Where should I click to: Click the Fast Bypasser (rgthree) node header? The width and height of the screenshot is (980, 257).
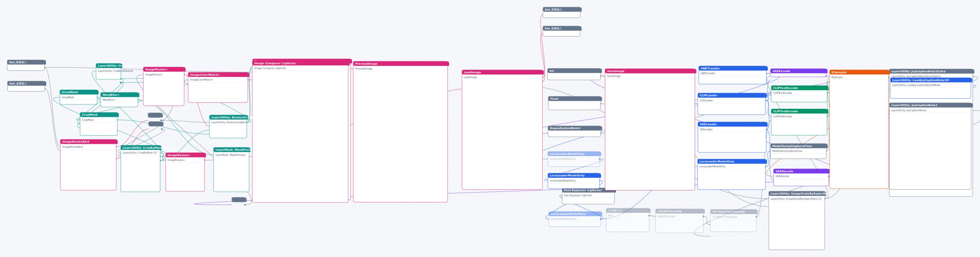[588, 190]
